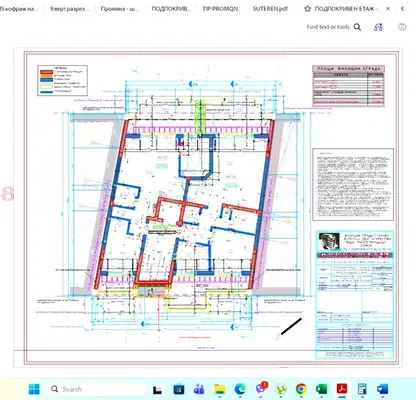Open the 9 верт разрез tab
Screen dimensions: 416x400
pyautogui.click(x=70, y=9)
